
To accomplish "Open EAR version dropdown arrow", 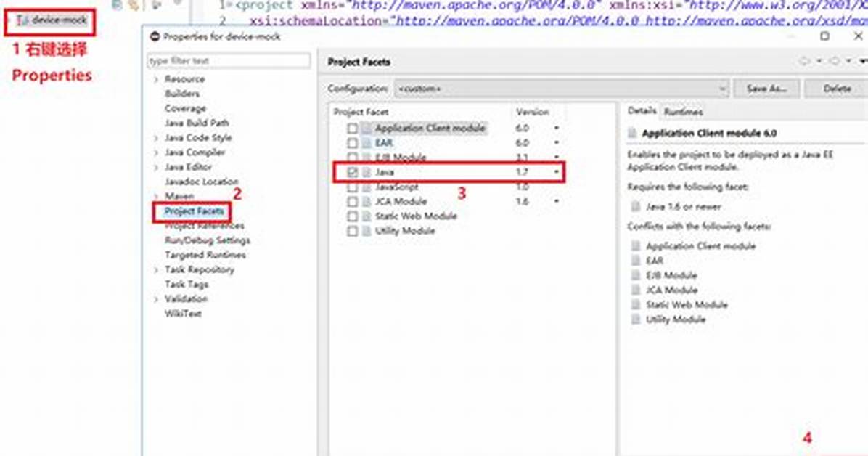I will point(557,143).
